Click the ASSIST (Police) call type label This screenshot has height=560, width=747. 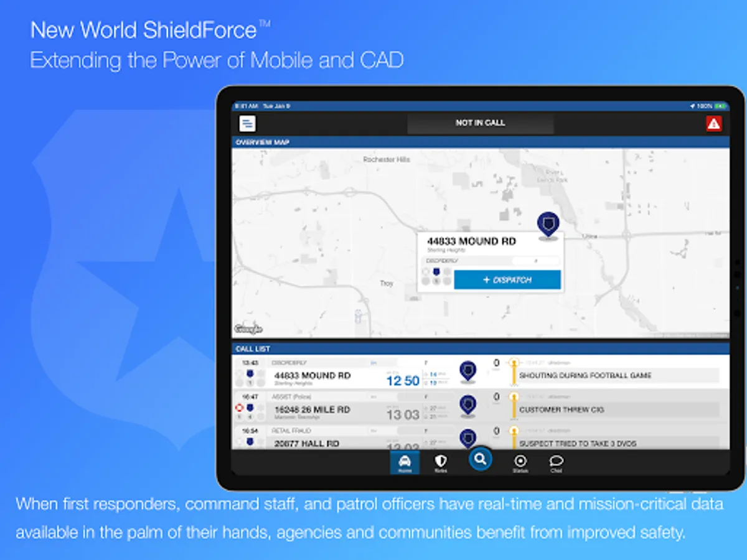point(292,396)
